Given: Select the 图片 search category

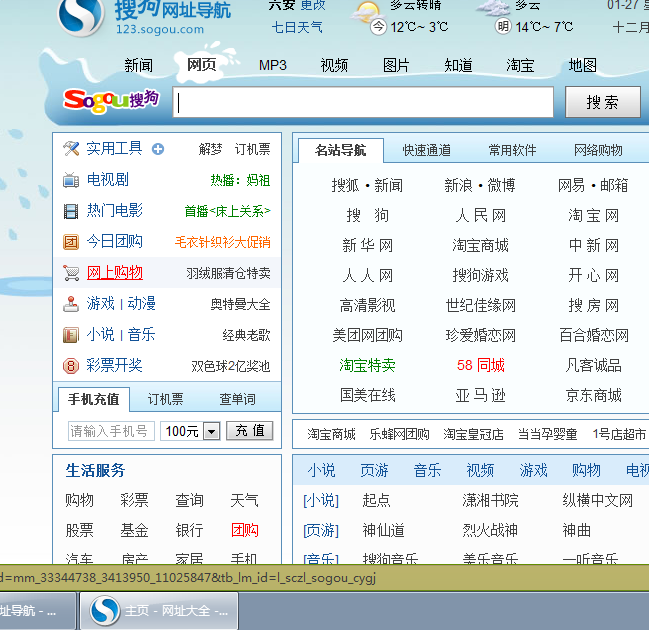Looking at the screenshot, I should pos(396,65).
